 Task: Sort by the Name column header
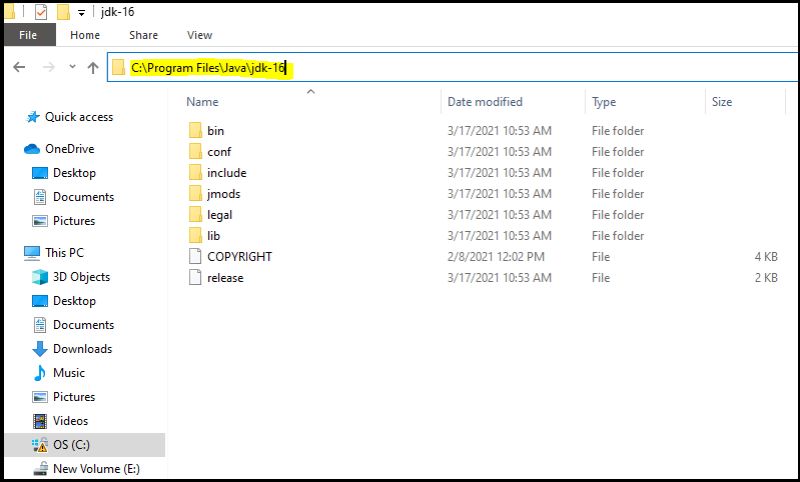[202, 102]
